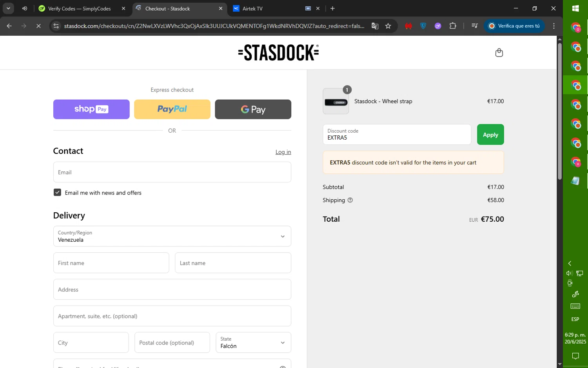Open the notifications action center icon
588x368 pixels.
[575, 356]
